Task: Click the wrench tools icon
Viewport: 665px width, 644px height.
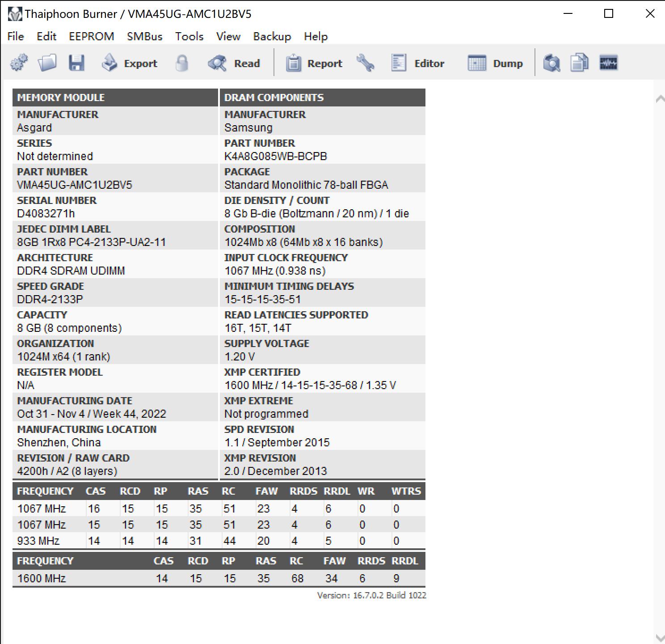Action: coord(366,63)
